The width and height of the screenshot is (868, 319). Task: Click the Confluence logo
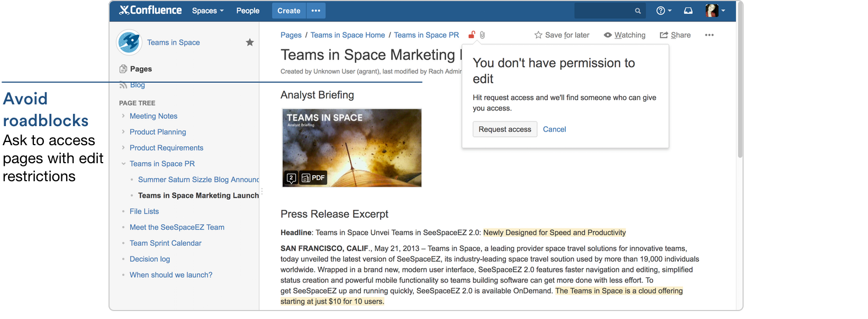point(150,10)
